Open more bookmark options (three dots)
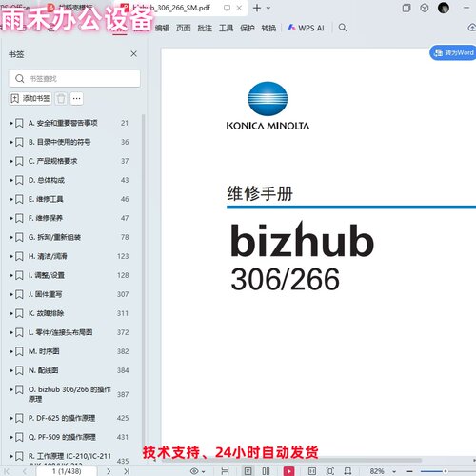Screen dimensions: 476x476 [76, 99]
